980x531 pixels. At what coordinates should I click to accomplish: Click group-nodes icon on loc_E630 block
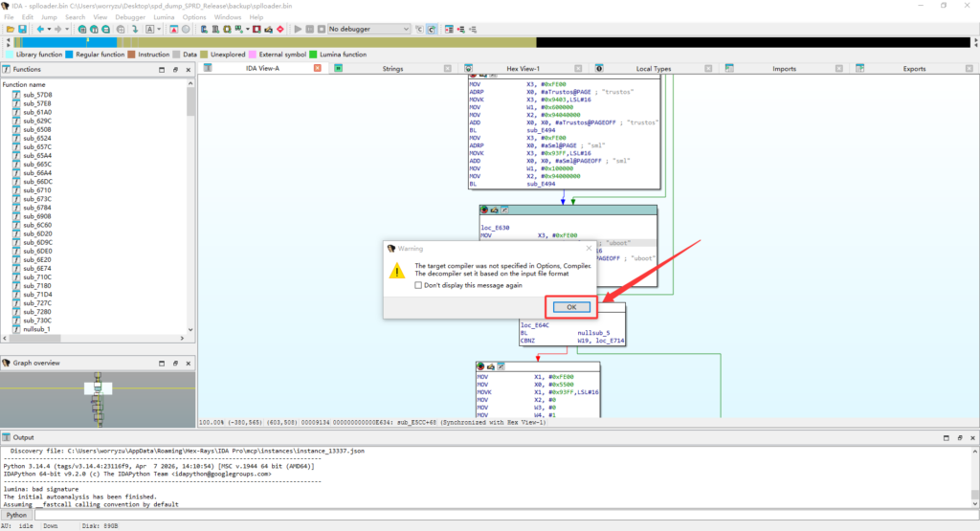click(504, 210)
